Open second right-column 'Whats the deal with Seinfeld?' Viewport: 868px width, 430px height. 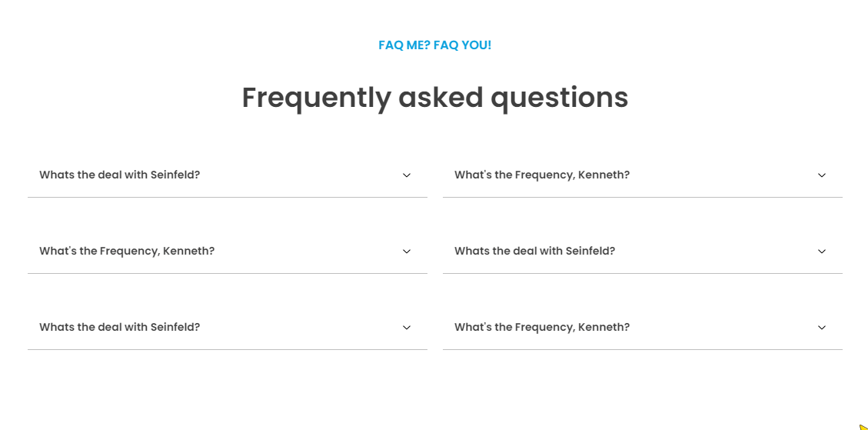(x=643, y=252)
